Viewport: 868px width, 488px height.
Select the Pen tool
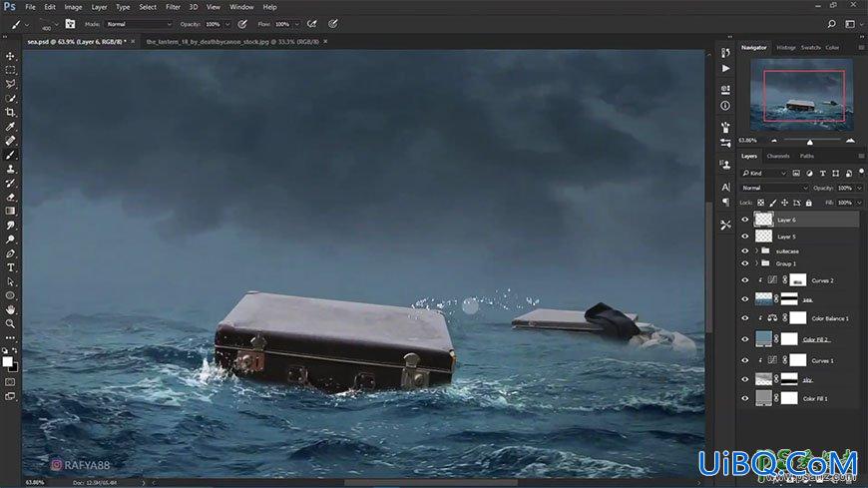tap(11, 253)
